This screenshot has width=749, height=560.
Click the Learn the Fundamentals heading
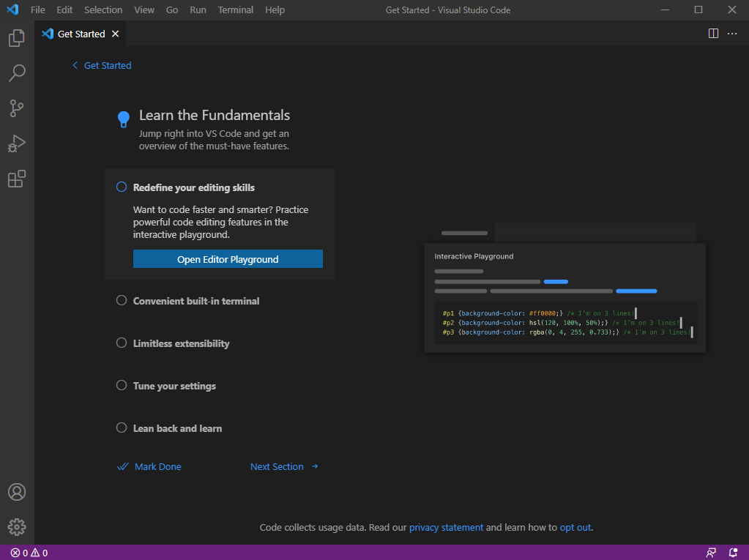pyautogui.click(x=215, y=115)
